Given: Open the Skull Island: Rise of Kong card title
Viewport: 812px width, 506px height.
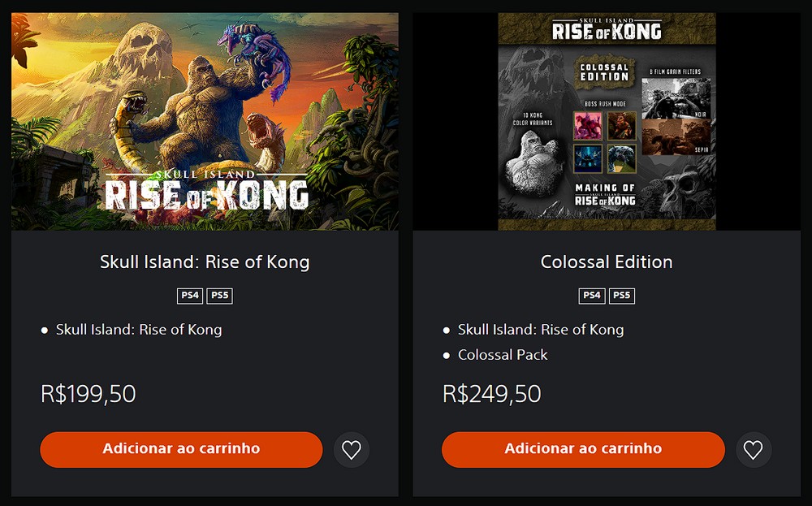Looking at the screenshot, I should [x=205, y=262].
